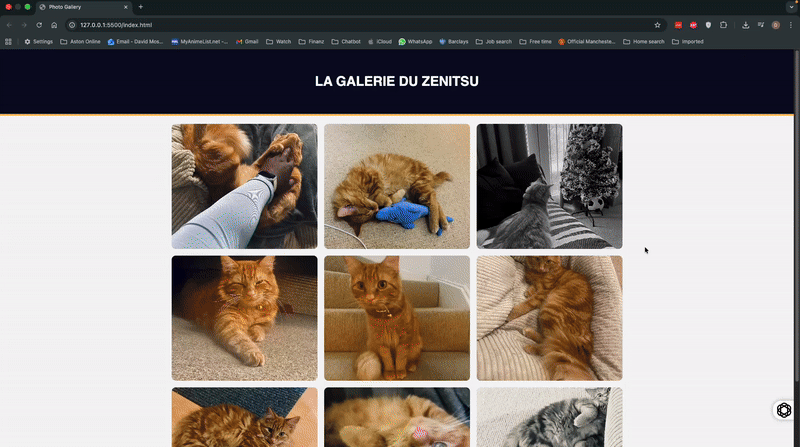Open the ABP adblock extension icon

pos(693,25)
